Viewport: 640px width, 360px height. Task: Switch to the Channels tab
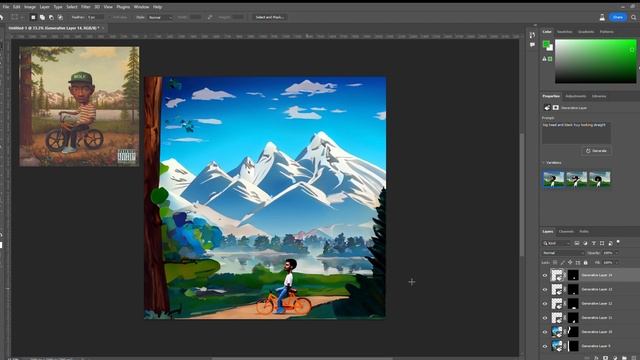(566, 231)
